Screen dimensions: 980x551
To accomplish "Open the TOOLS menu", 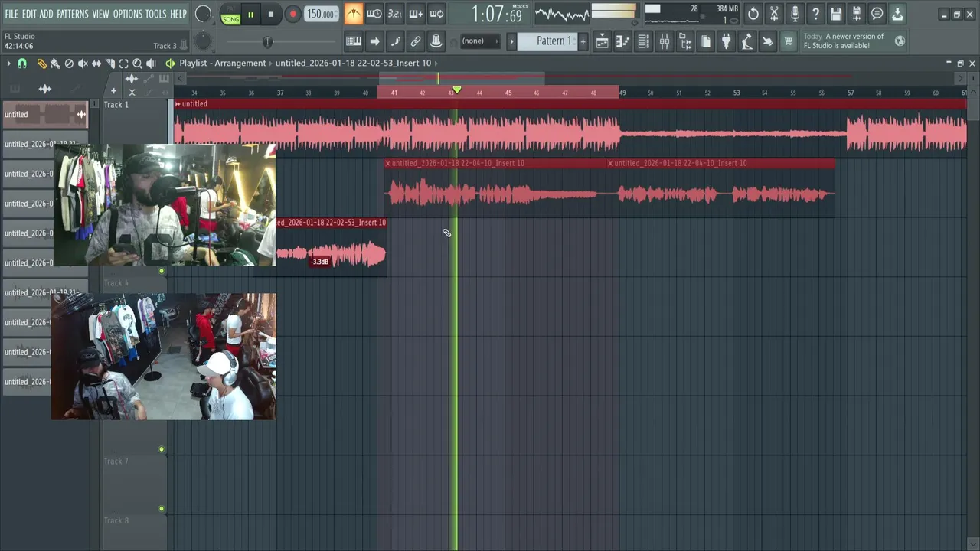I will (x=156, y=14).
